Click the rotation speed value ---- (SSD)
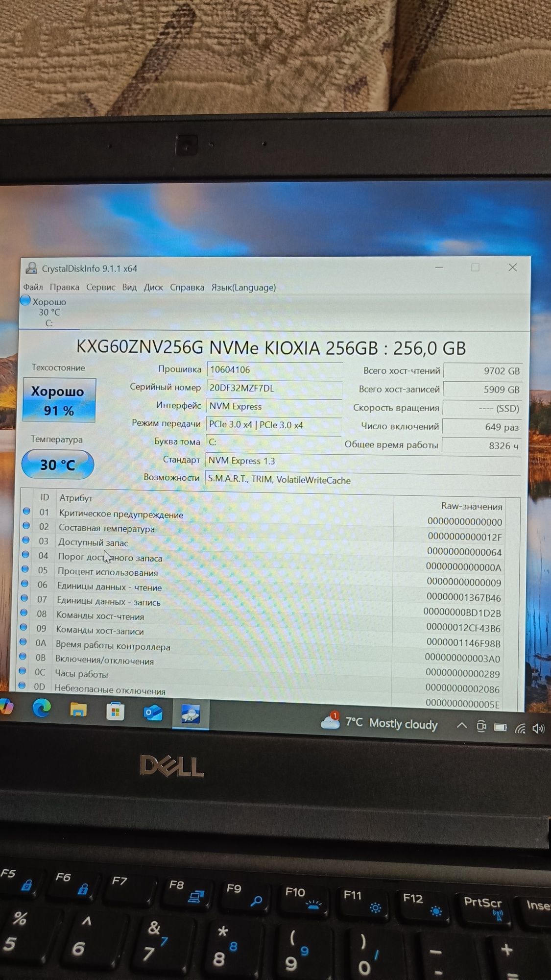551x980 pixels. (482, 408)
